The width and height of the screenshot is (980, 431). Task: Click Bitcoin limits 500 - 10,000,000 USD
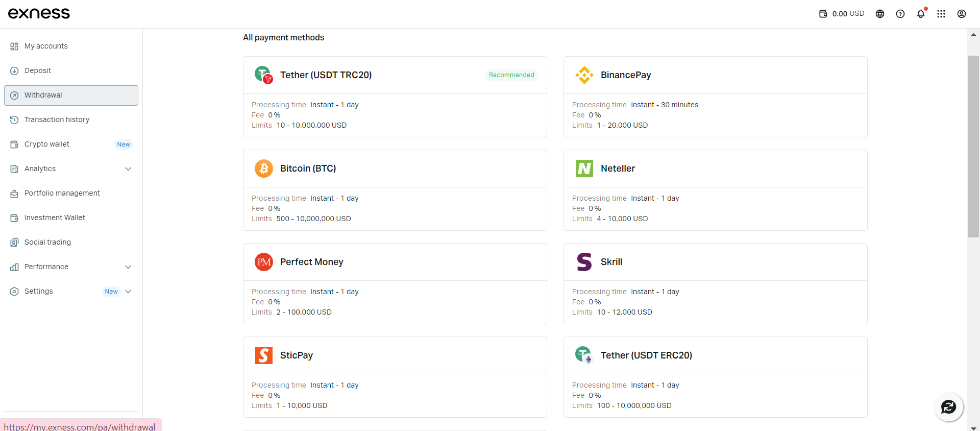(x=313, y=219)
